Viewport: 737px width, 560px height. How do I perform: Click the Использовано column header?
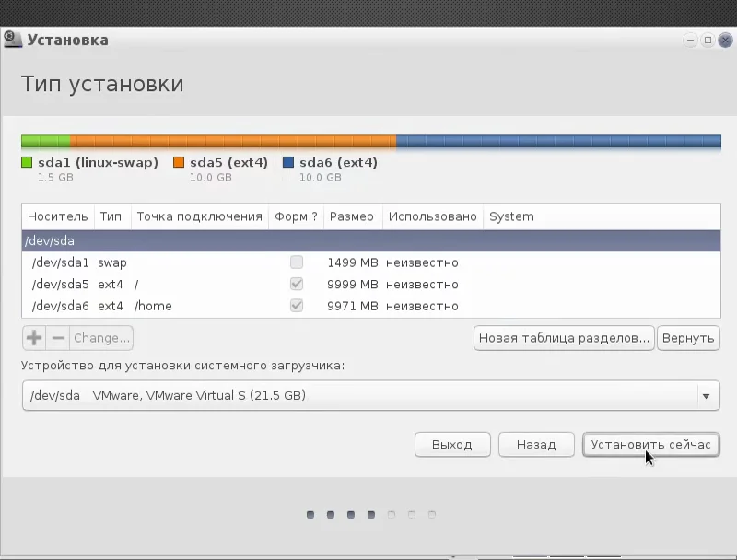point(433,216)
